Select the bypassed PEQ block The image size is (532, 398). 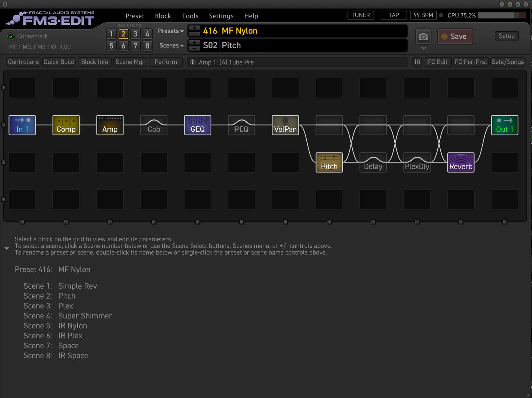(242, 125)
